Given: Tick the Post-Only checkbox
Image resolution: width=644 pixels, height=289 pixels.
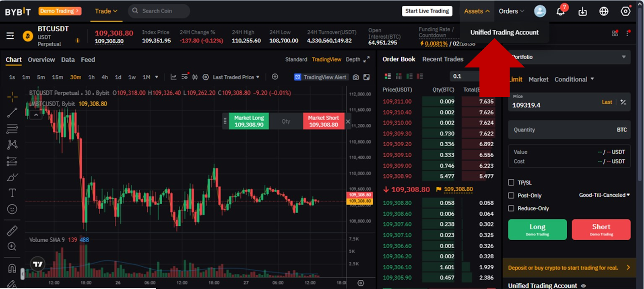Looking at the screenshot, I should pyautogui.click(x=511, y=195).
